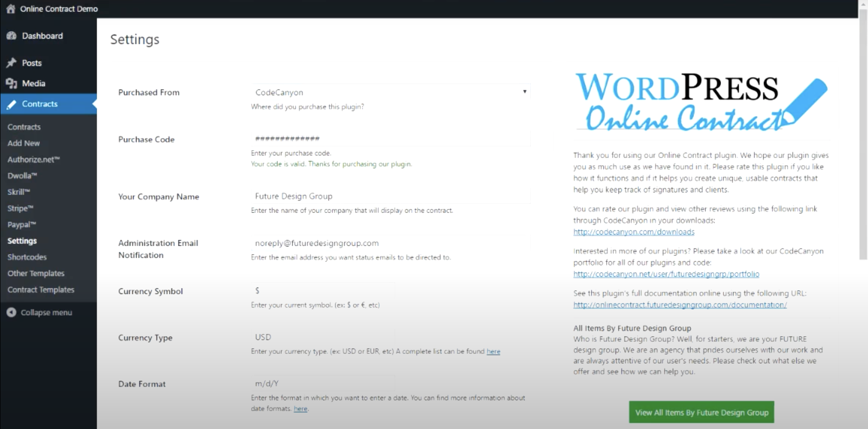868x429 pixels.
Task: Open the codecanyon.com/downloads link
Action: (x=634, y=232)
